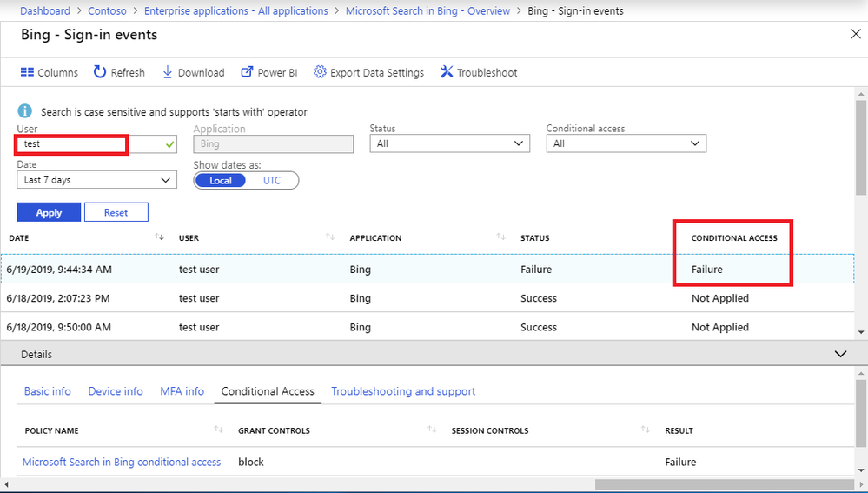Click scroll-down arrow of sign-in list
Image resolution: width=868 pixels, height=493 pixels.
861,332
